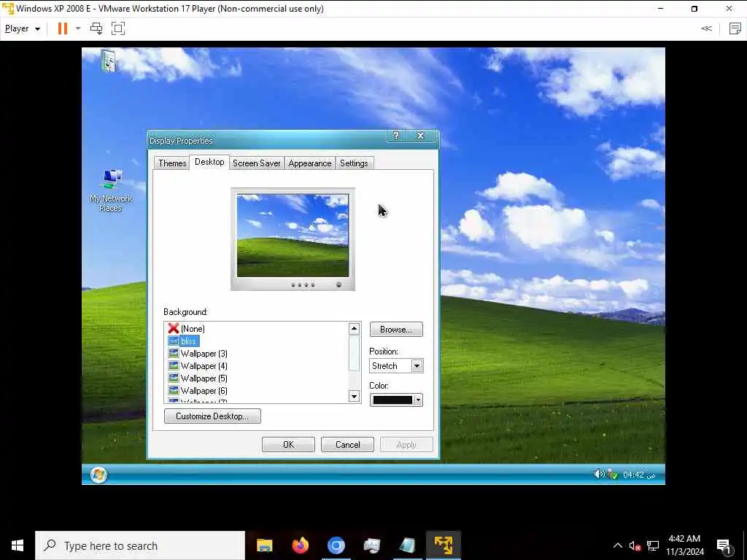Show hidden tray icons chevron

617,545
